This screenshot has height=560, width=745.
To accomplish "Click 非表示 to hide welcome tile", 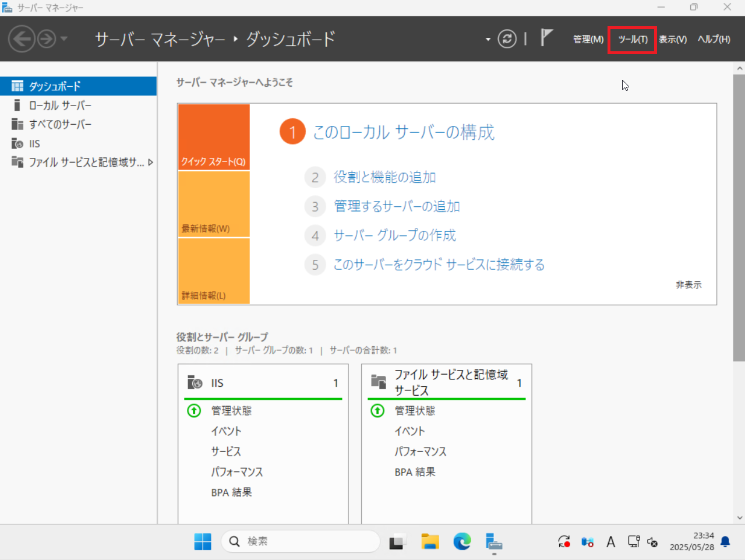I will click(688, 285).
